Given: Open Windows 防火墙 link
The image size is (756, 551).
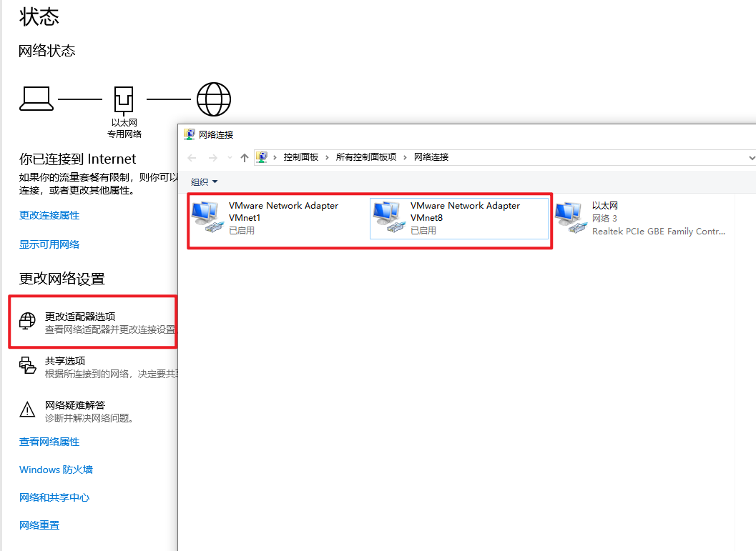Looking at the screenshot, I should [56, 470].
